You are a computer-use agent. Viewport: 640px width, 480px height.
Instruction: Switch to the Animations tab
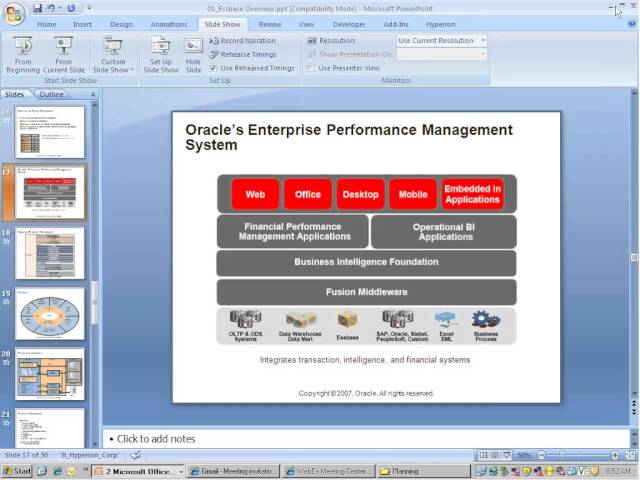[x=169, y=24]
